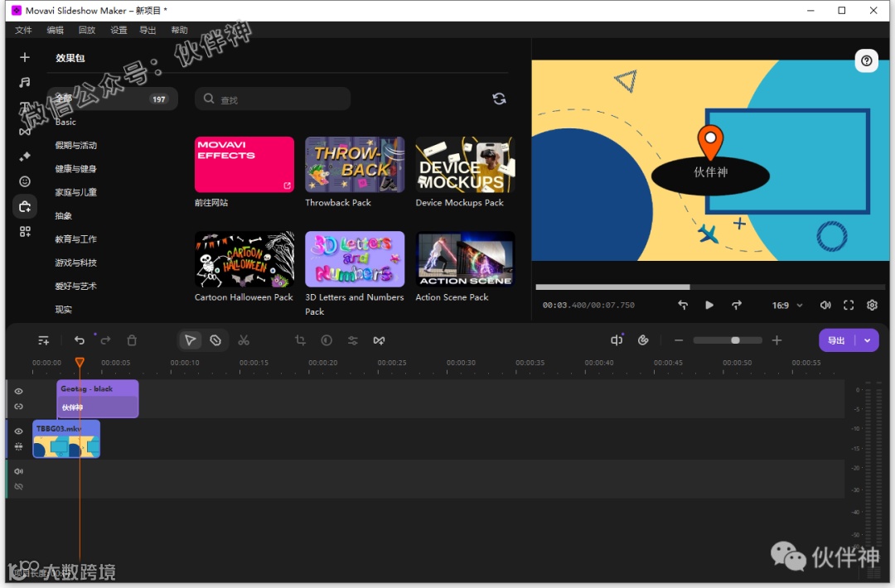
Task: Open preview settings gear icon
Action: click(872, 305)
